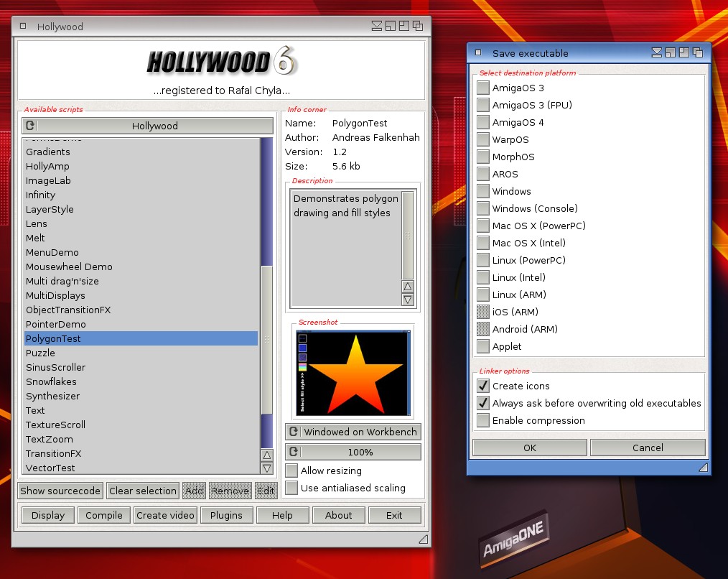
Task: Enable the compression linker option
Action: tap(483, 420)
